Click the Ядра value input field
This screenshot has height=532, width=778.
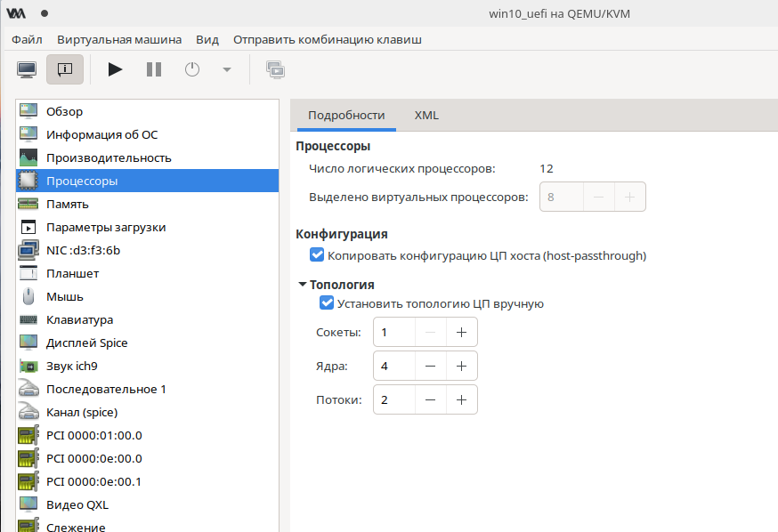394,366
